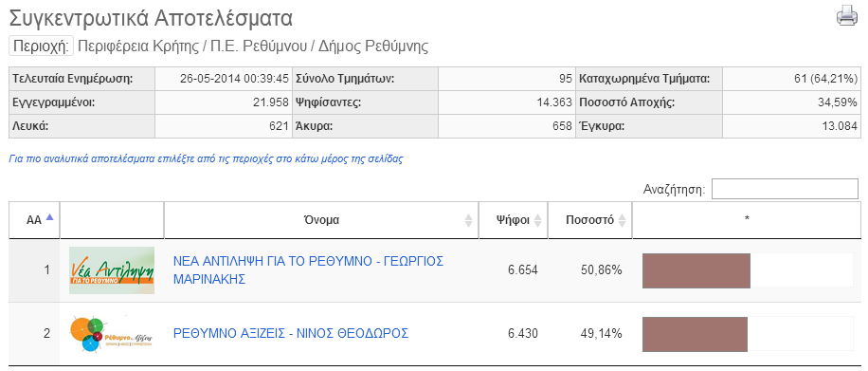
Task: Click the 50,86% percentage bar
Action: coord(696,270)
